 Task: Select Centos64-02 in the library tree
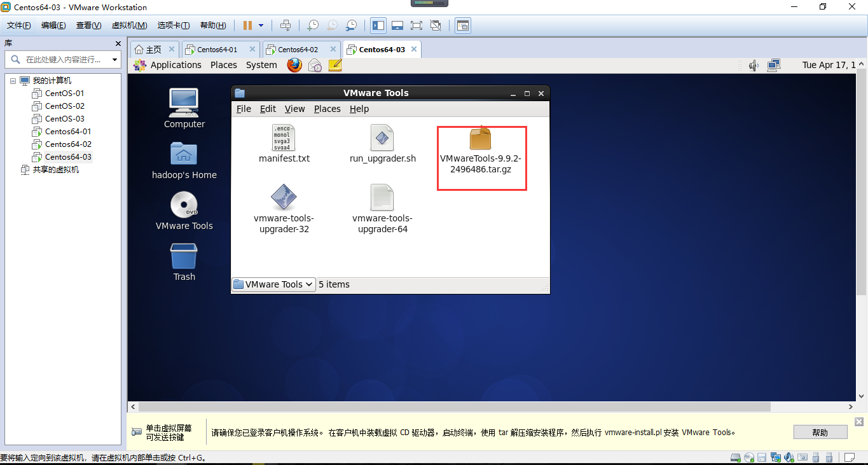pos(62,144)
